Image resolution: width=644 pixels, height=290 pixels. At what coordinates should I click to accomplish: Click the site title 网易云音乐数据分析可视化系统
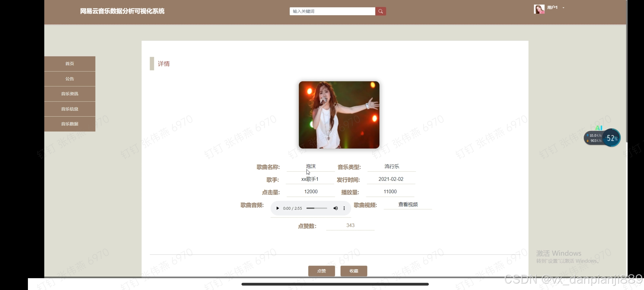point(122,11)
